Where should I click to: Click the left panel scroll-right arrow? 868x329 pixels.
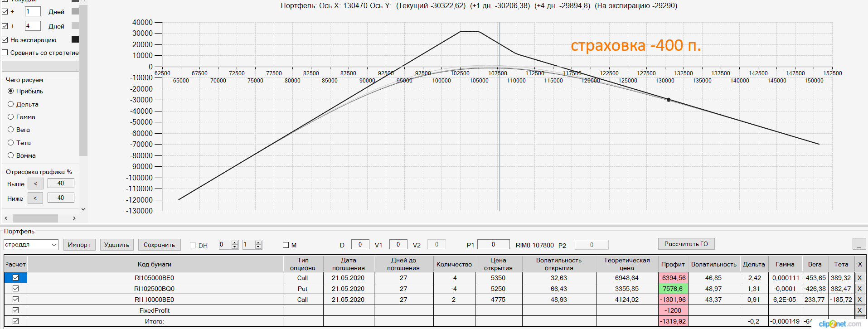[x=74, y=218]
